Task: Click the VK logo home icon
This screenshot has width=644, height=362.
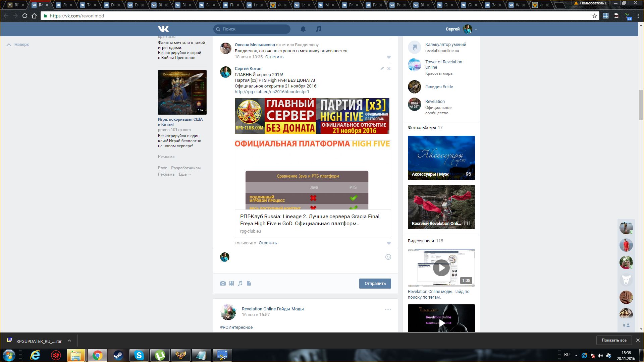Action: (x=163, y=29)
